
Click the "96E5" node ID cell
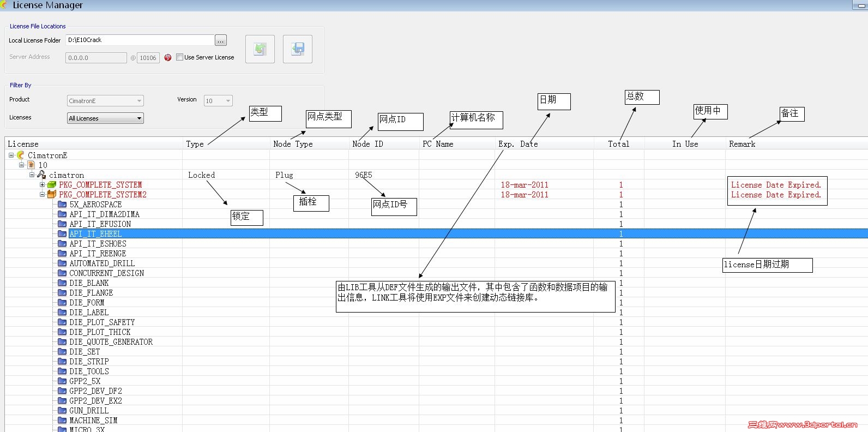364,175
